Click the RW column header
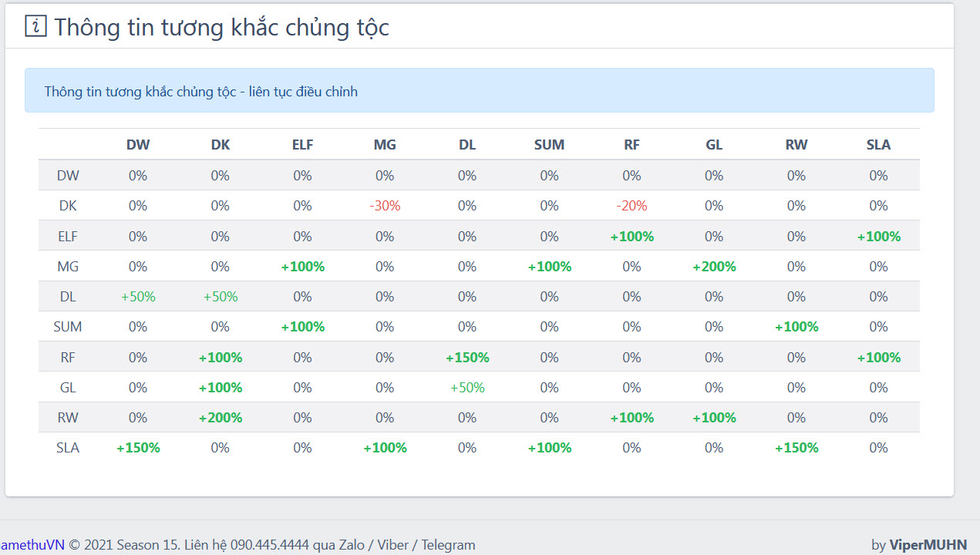This screenshot has width=980, height=555. [796, 144]
